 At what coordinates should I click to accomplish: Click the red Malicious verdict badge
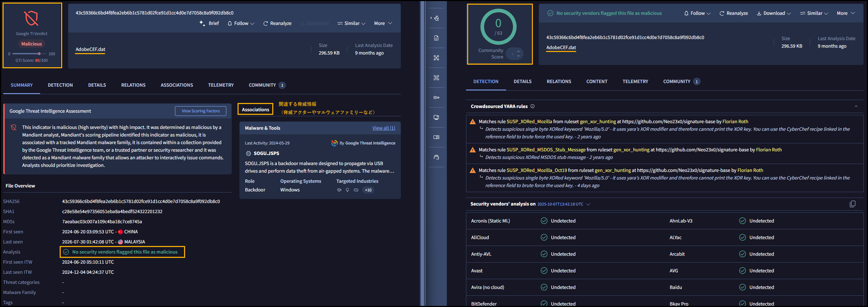pos(31,44)
